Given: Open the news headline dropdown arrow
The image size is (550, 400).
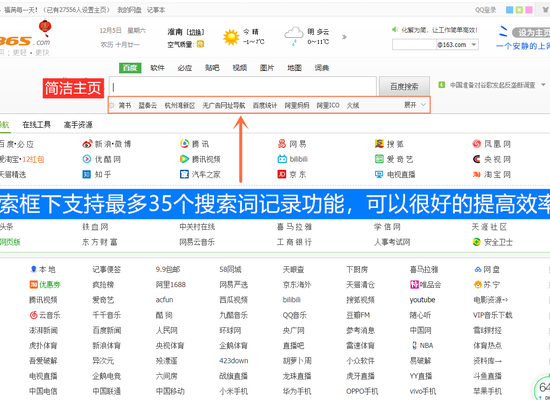Looking at the screenshot, I should 543,85.
